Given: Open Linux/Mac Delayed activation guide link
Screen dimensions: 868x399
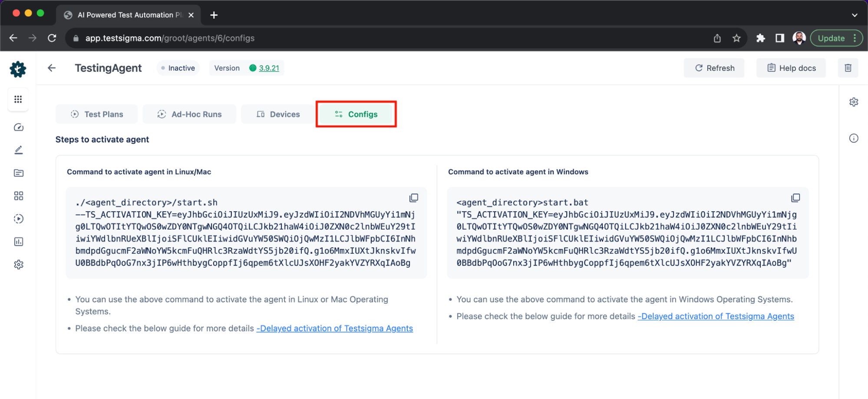Looking at the screenshot, I should pyautogui.click(x=335, y=329).
